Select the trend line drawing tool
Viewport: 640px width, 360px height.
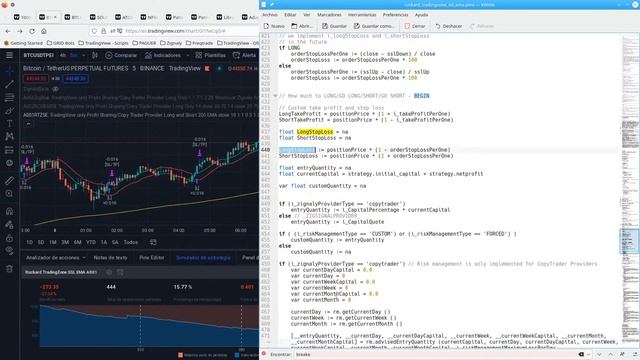click(9, 84)
